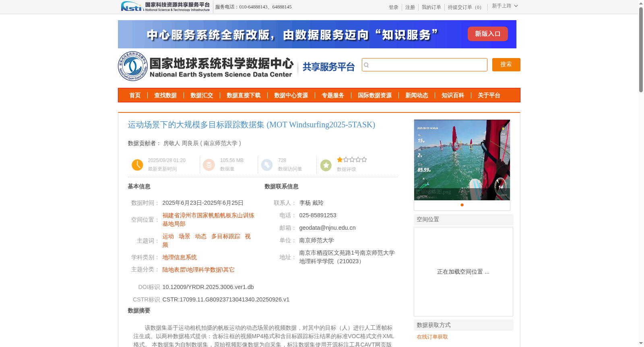Click the data visit count icon
644x347 pixels.
pyautogui.click(x=267, y=165)
